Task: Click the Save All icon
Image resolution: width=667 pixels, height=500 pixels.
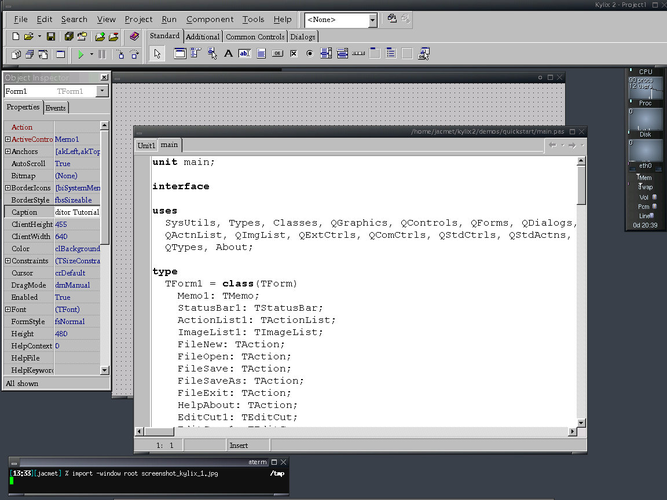Action: pos(68,37)
